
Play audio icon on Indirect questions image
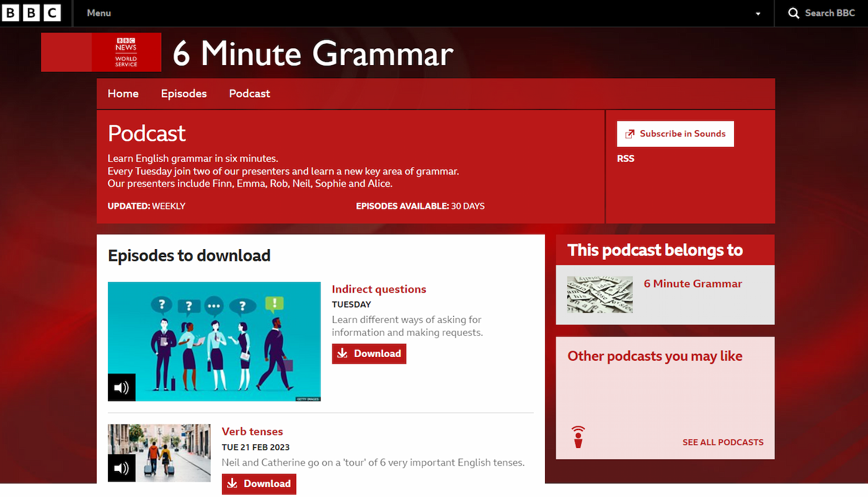coord(122,388)
